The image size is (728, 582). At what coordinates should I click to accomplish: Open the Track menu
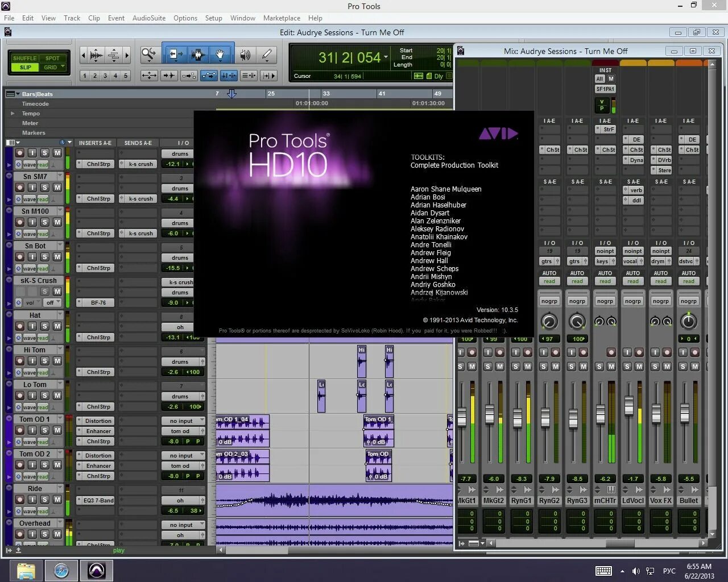pyautogui.click(x=72, y=18)
